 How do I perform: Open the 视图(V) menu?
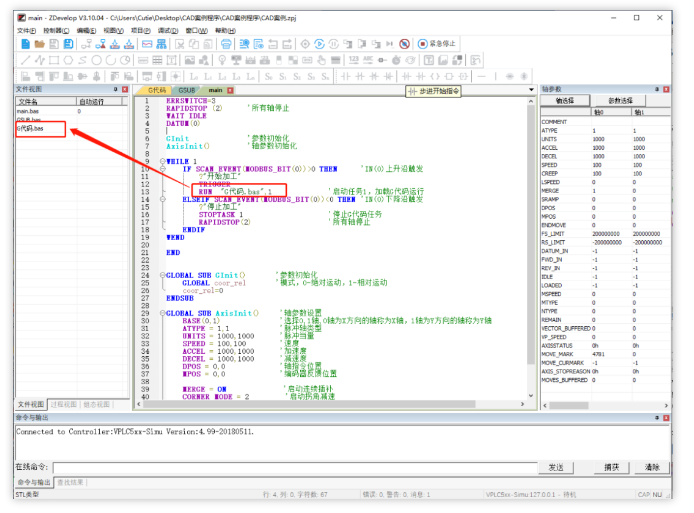[113, 31]
